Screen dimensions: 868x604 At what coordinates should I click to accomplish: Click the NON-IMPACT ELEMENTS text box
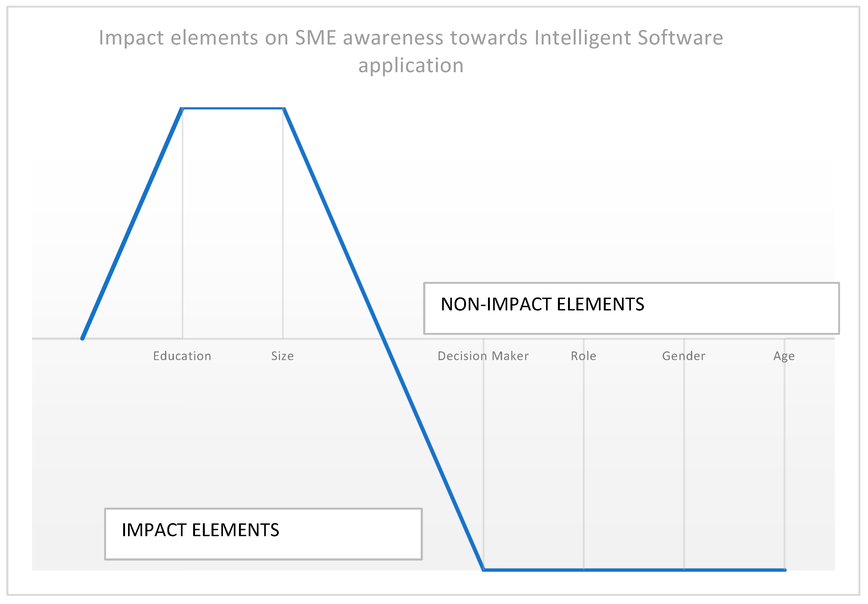pos(631,308)
